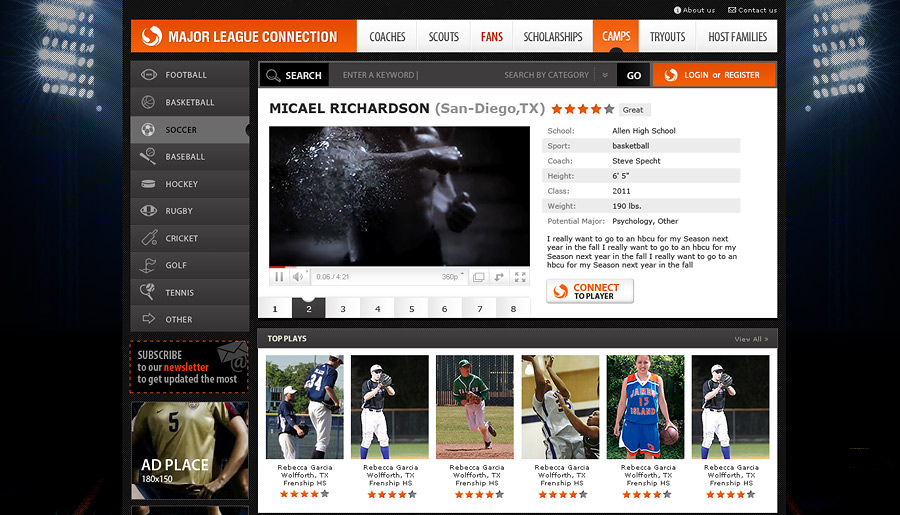
Task: Click the football icon in sidebar
Action: 149,75
